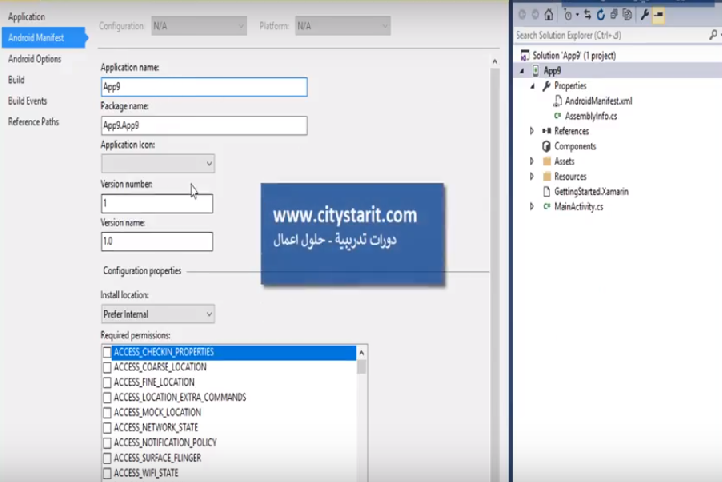Go to the Build tab
Image resolution: width=722 pixels, height=482 pixels.
(16, 80)
